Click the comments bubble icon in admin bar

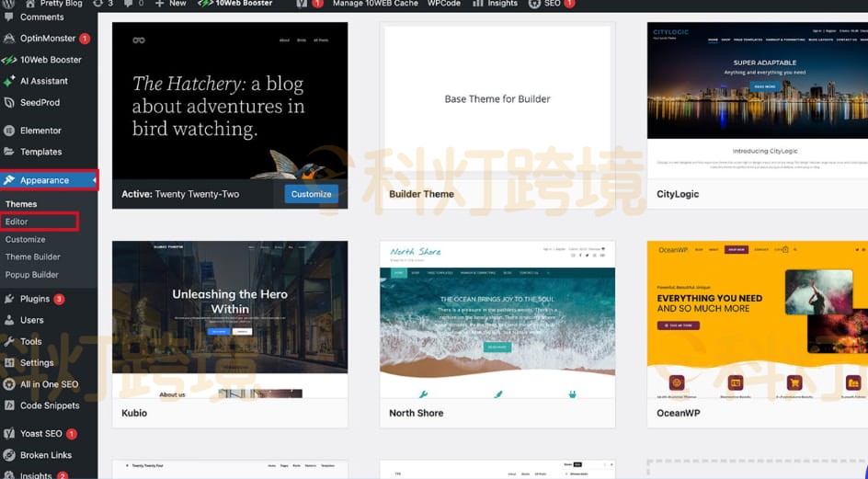[129, 4]
